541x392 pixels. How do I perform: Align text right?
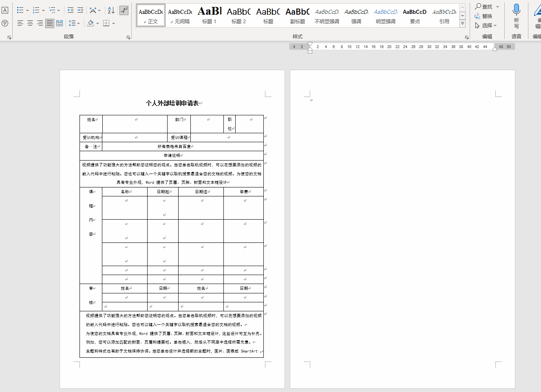click(x=40, y=23)
